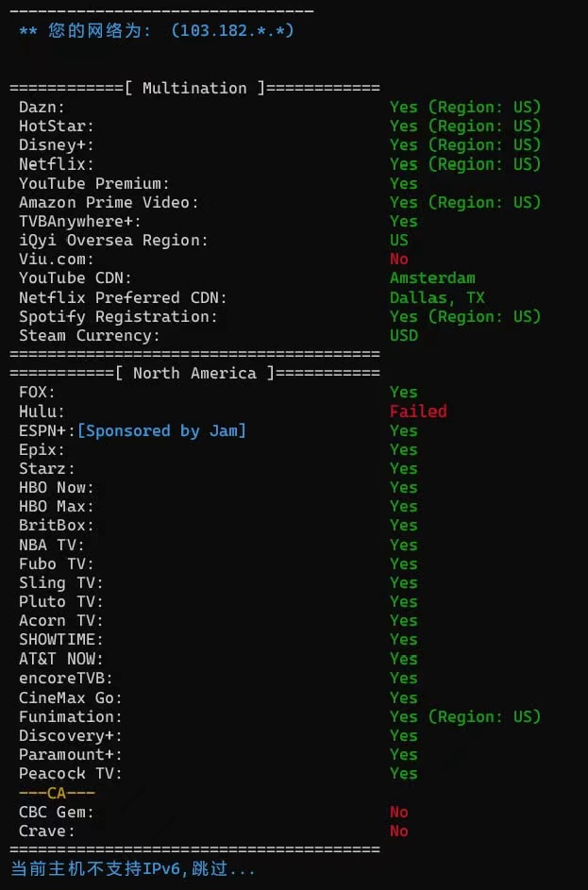The width and height of the screenshot is (588, 890).
Task: Click the ---CA--- subsection divider
Action: pyautogui.click(x=57, y=793)
